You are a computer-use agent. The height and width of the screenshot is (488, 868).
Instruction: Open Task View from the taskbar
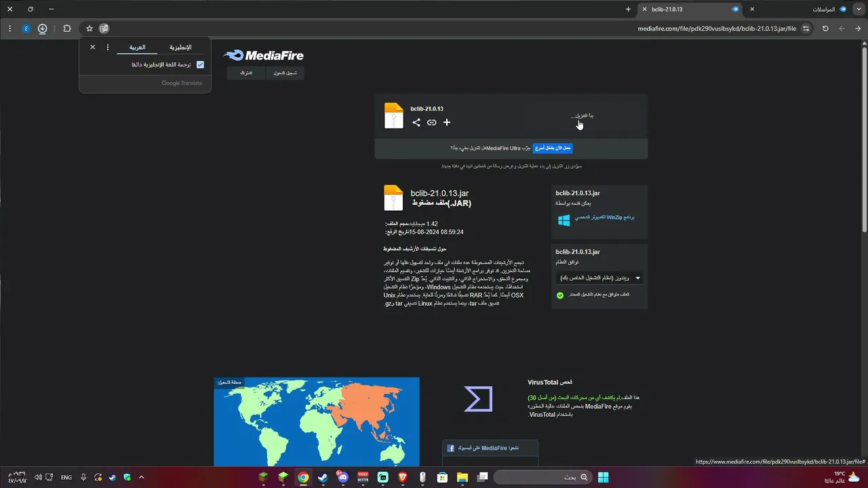[482, 478]
